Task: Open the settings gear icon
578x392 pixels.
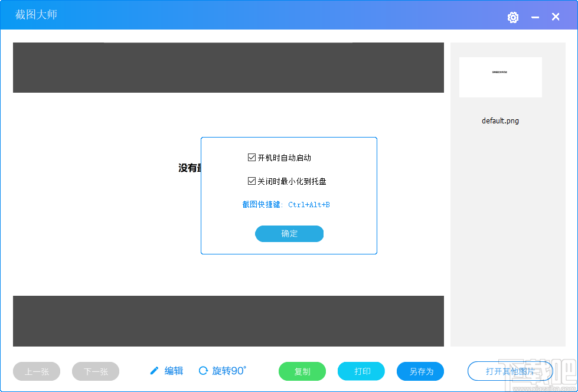Action: 512,17
